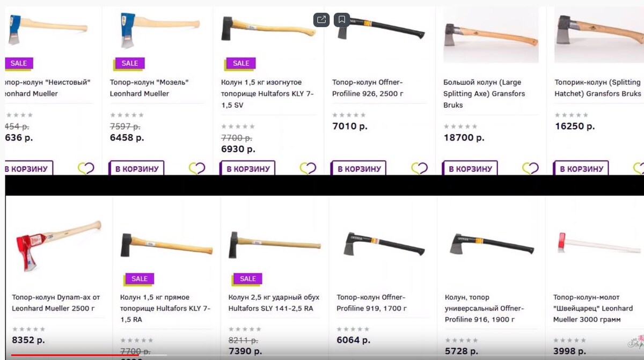The width and height of the screenshot is (644, 360).
Task: Add Gransfors Bruks 18700 р. axe to cart
Action: coord(470,168)
